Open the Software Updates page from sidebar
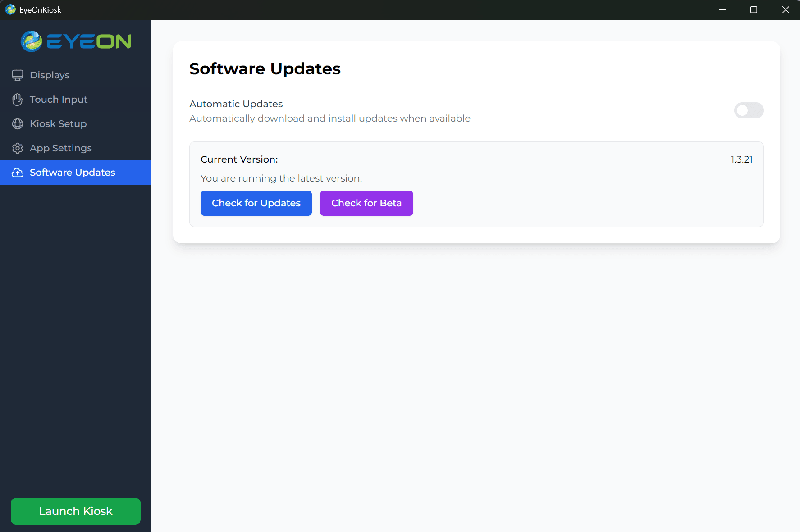 (72, 173)
